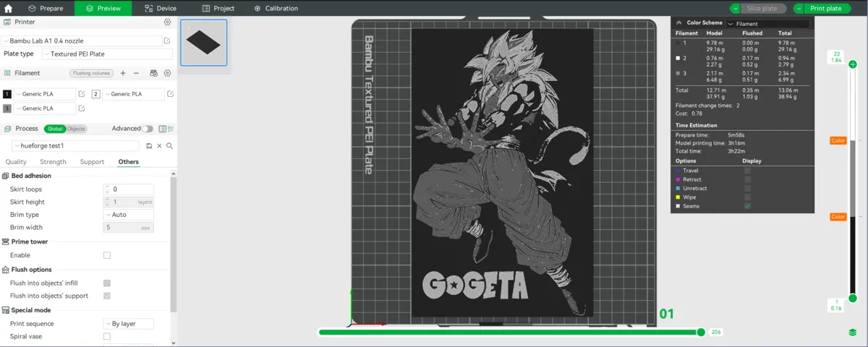This screenshot has height=347, width=868.
Task: Toggle Unretract display checkbox
Action: tap(747, 189)
